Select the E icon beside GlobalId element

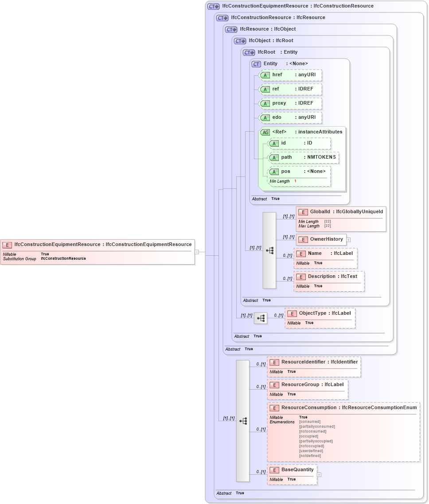pos(303,212)
